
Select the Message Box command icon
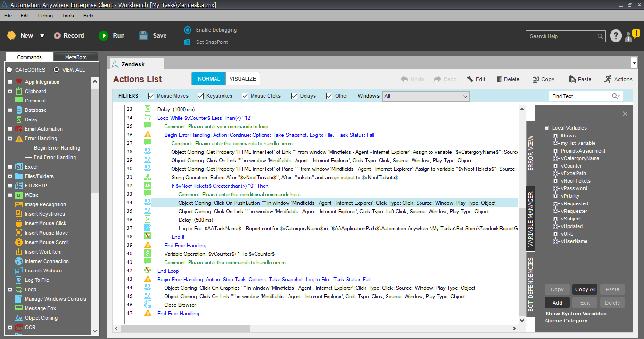[x=19, y=308]
